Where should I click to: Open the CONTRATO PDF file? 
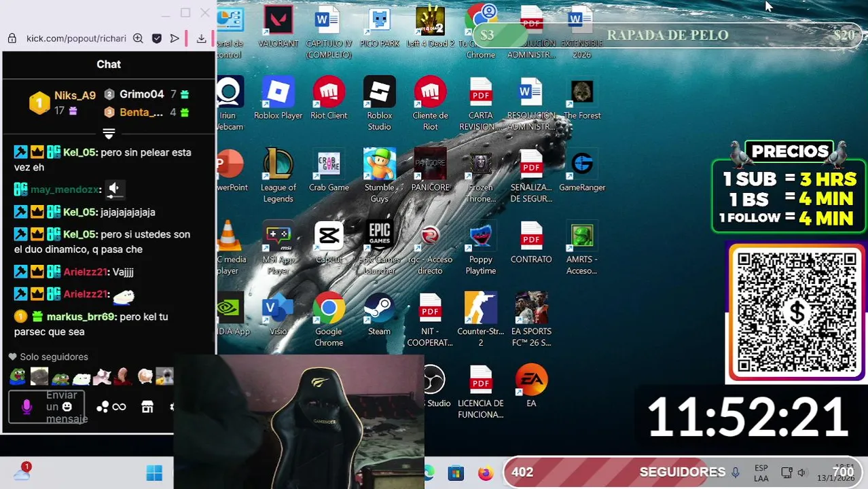pyautogui.click(x=531, y=243)
